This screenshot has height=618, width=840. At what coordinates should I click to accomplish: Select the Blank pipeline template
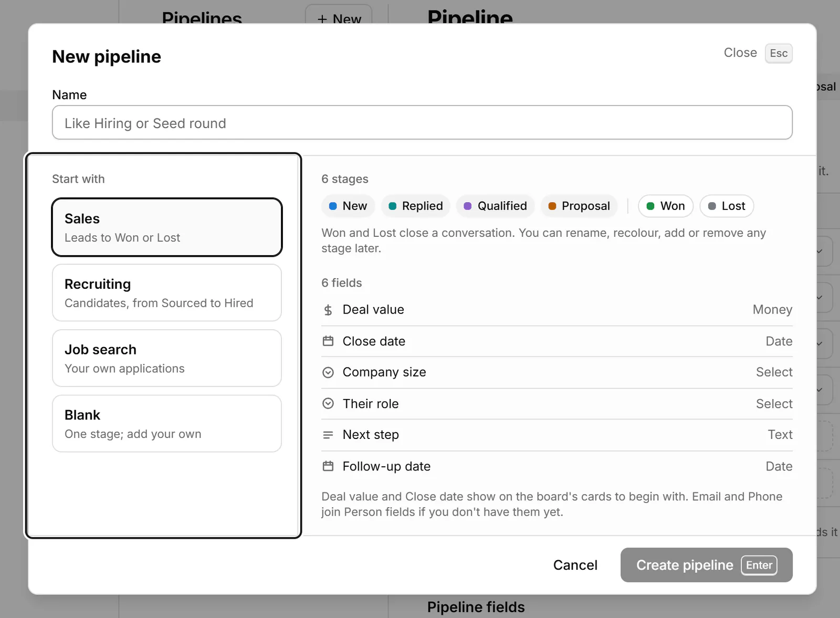pos(167,423)
